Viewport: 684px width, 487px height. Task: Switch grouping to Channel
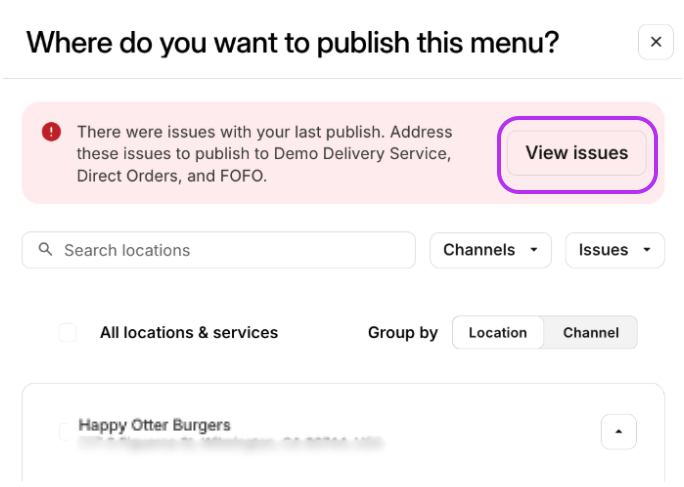point(590,333)
